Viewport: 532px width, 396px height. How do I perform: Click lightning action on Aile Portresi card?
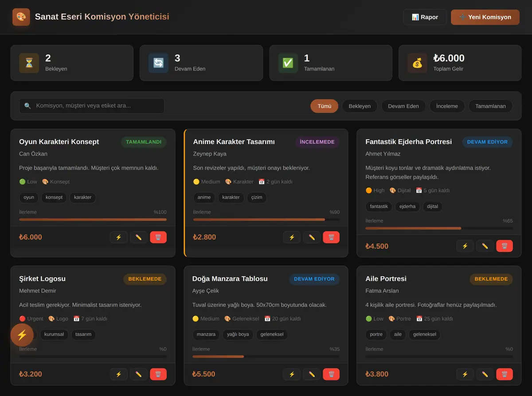pos(465,374)
